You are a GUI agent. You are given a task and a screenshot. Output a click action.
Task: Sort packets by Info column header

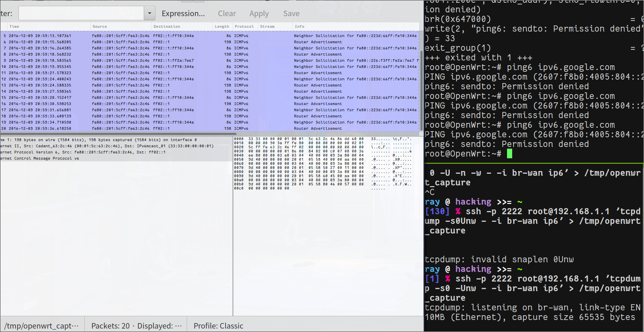pyautogui.click(x=355, y=26)
